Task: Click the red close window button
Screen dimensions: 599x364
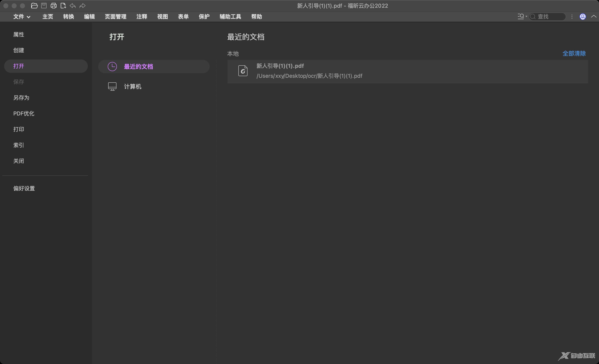Action: click(6, 6)
